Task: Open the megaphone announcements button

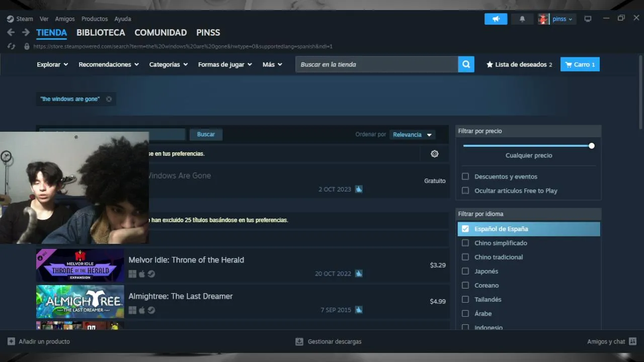Action: (496, 19)
